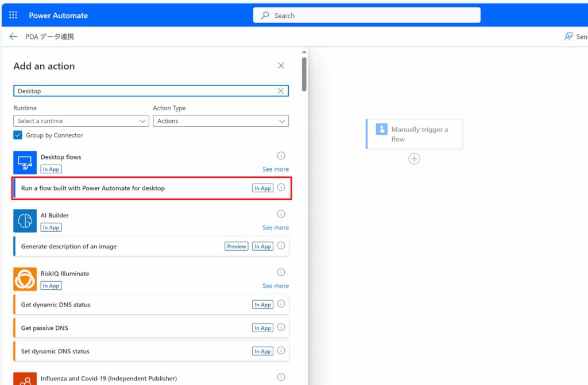Close the Add an action panel

tap(281, 65)
